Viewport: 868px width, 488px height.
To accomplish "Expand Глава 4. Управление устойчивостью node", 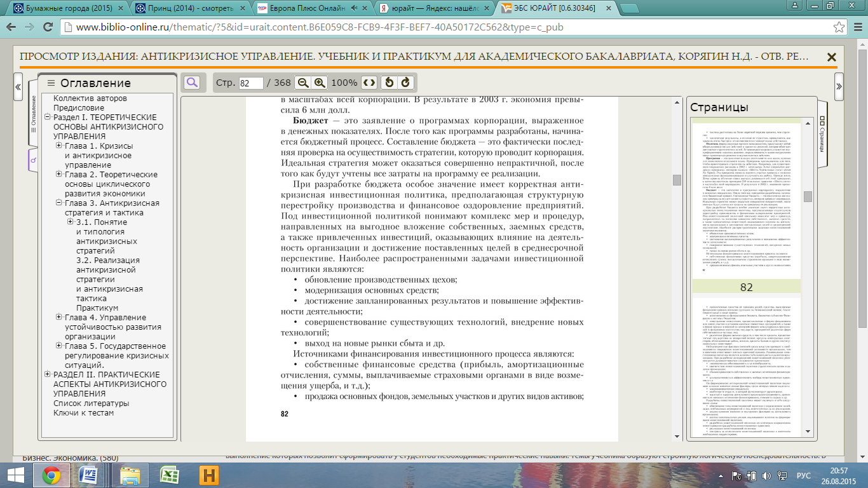I will coord(59,318).
